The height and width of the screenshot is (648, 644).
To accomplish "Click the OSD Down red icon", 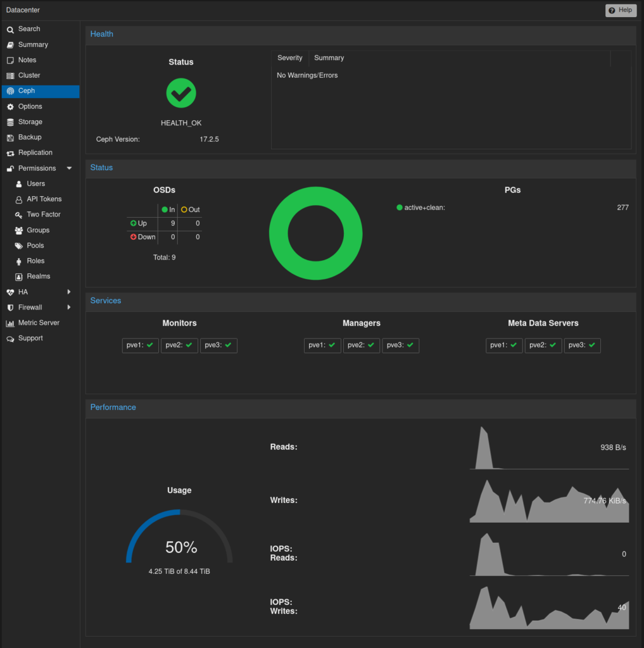I will 133,237.
